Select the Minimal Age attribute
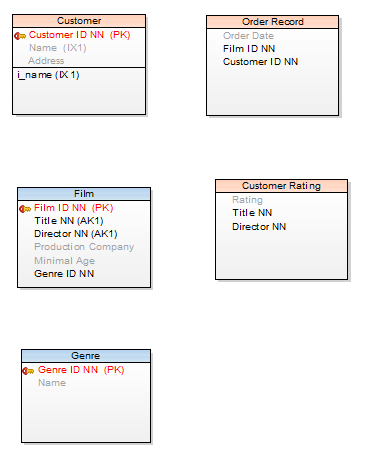Viewport: 370px width, 455px height. point(65,261)
